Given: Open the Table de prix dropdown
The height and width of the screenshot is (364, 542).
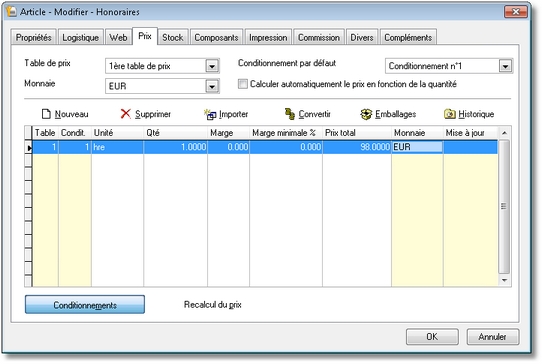Looking at the screenshot, I should (x=212, y=66).
